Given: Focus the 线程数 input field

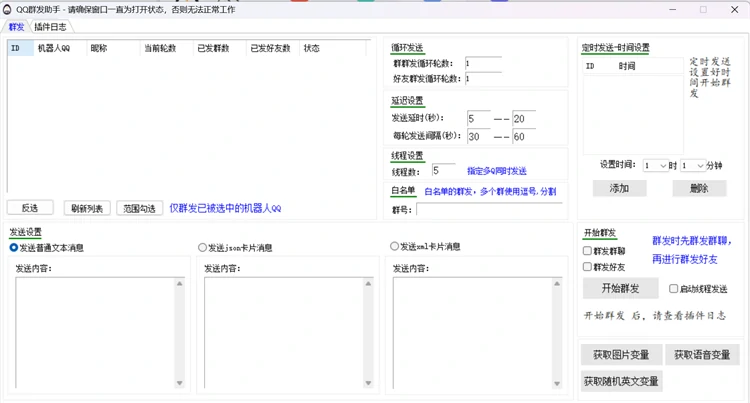Looking at the screenshot, I should 443,171.
